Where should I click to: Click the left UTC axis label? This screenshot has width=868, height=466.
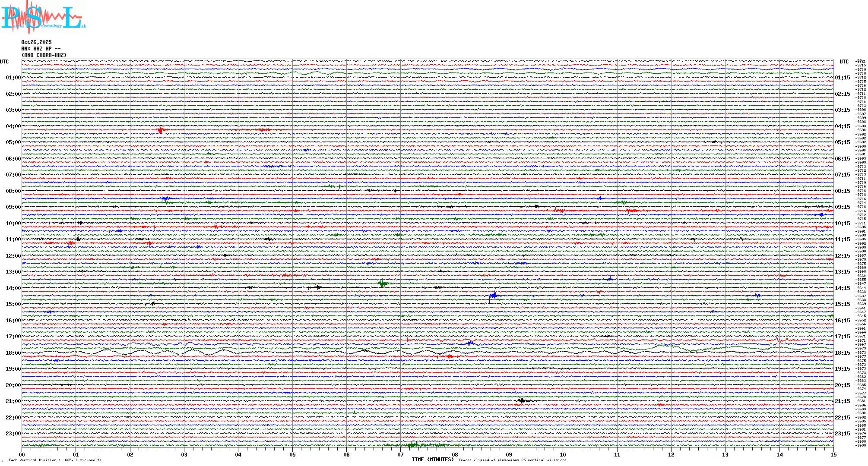[x=4, y=62]
